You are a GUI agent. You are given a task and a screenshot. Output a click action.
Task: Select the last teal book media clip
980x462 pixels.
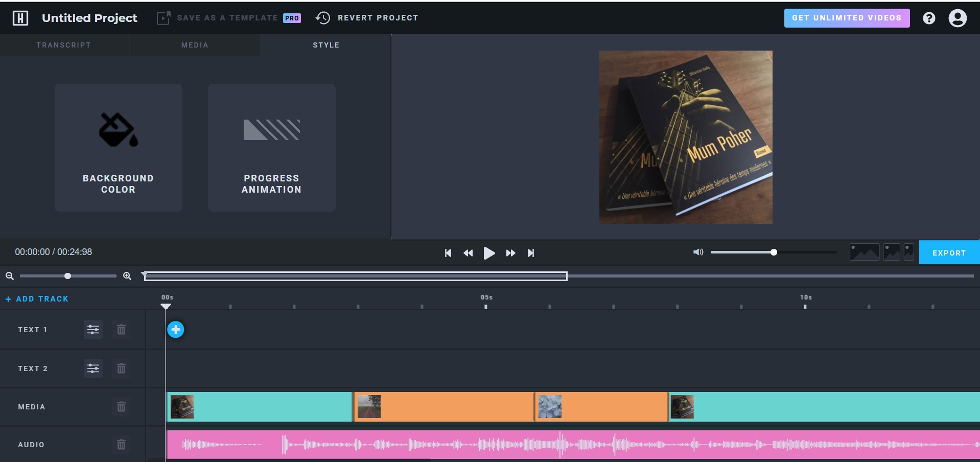pos(824,407)
